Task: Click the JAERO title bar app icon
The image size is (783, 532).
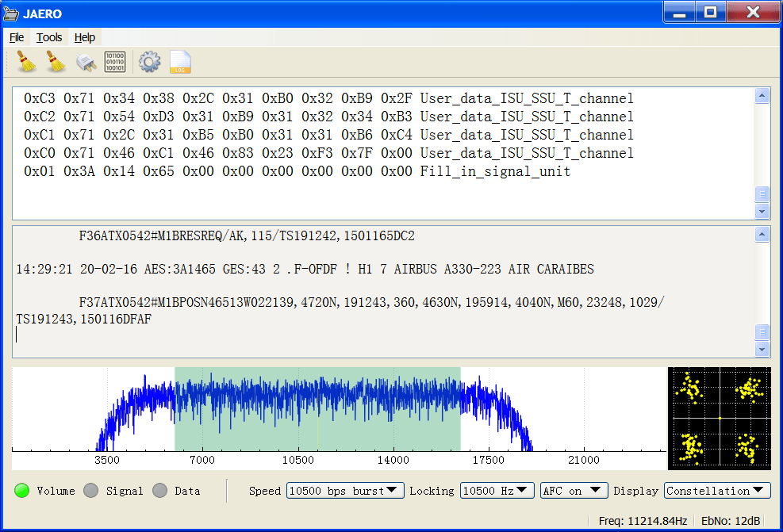Action: 11,13
